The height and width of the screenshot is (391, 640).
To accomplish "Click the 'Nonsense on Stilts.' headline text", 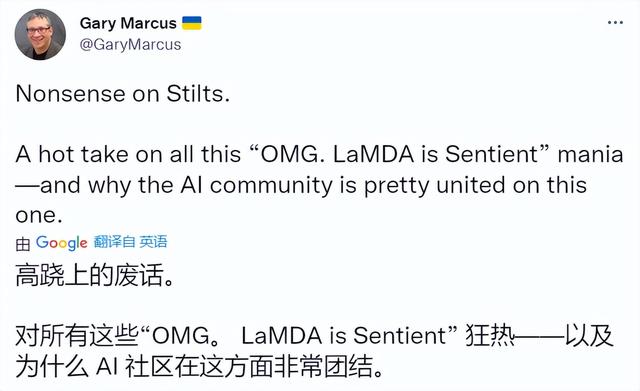I will click(x=122, y=94).
